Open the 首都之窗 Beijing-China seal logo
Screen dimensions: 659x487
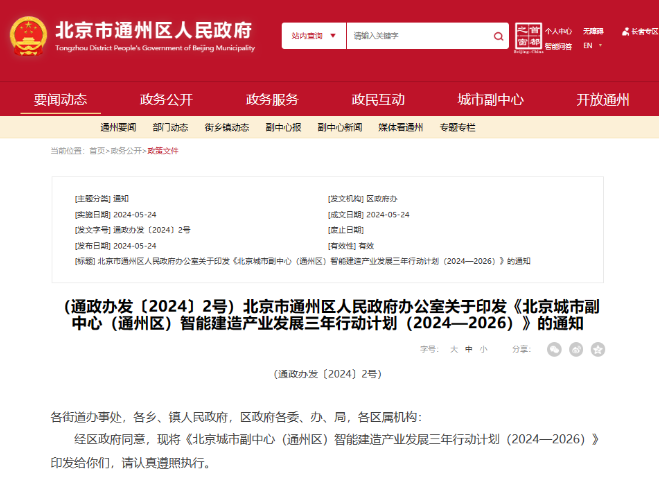(527, 37)
